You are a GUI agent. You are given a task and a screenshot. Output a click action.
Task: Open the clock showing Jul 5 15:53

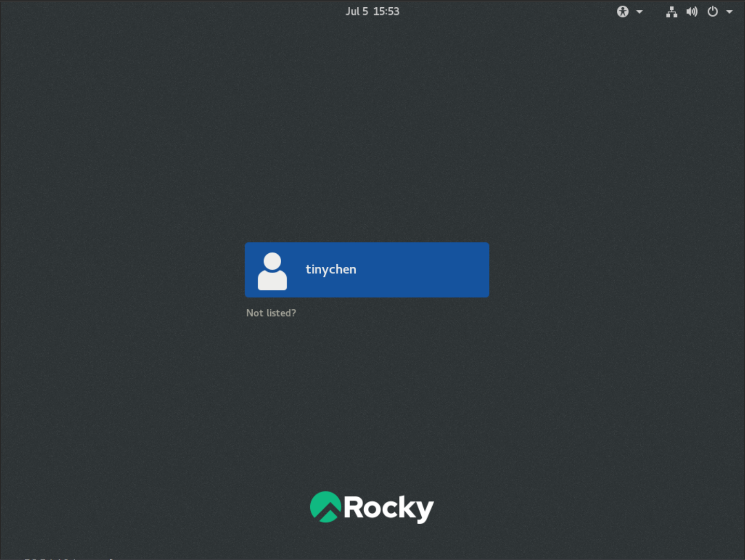pyautogui.click(x=373, y=11)
